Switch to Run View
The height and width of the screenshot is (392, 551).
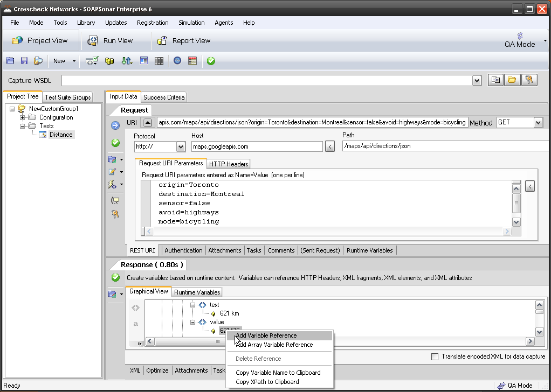click(111, 41)
